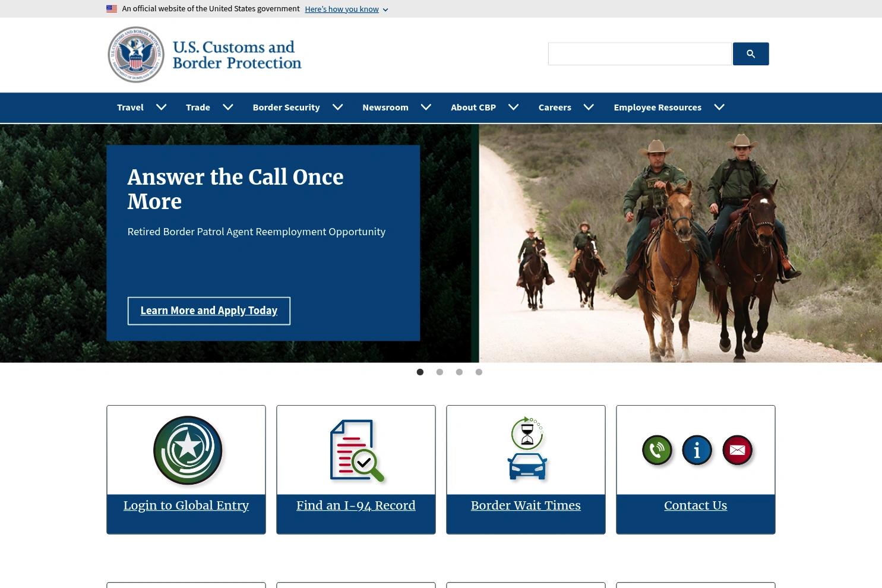Click "Learn More and Apply Today" button
Image resolution: width=882 pixels, height=588 pixels.
click(x=209, y=311)
